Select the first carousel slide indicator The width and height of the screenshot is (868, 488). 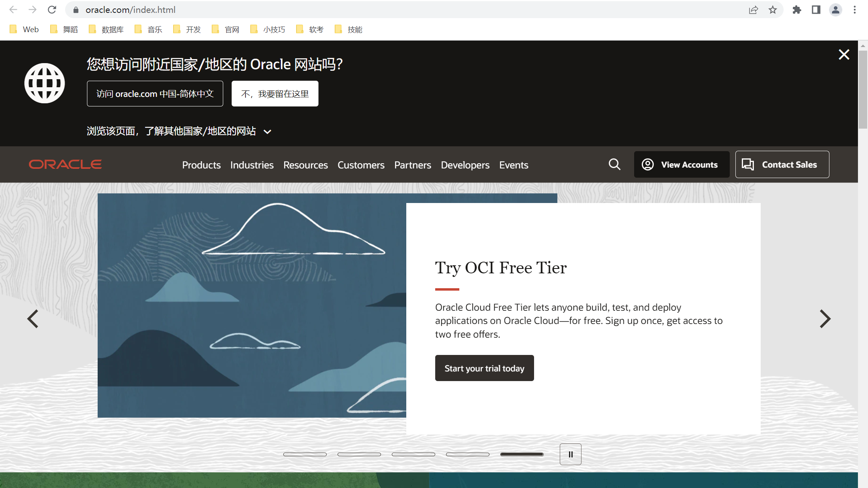[305, 454]
